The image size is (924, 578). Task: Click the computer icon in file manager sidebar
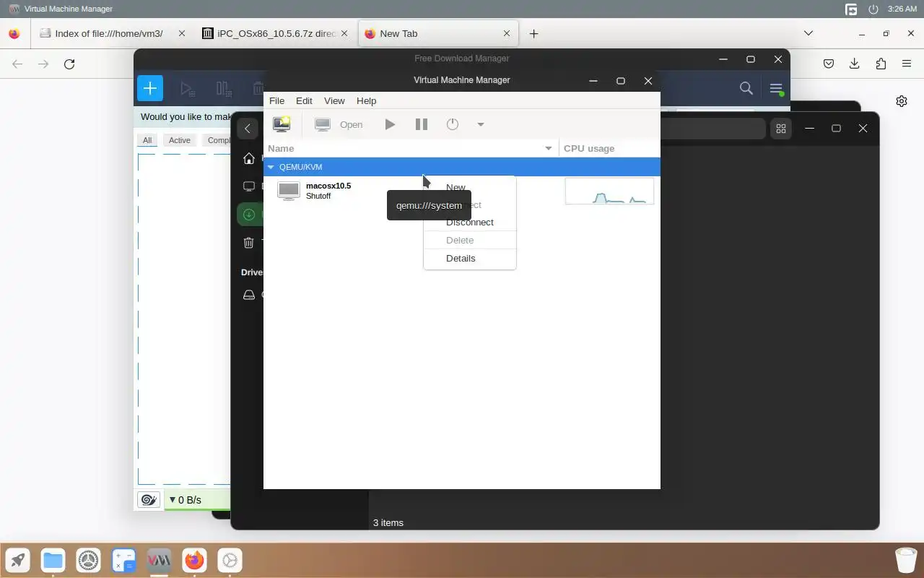(x=249, y=186)
